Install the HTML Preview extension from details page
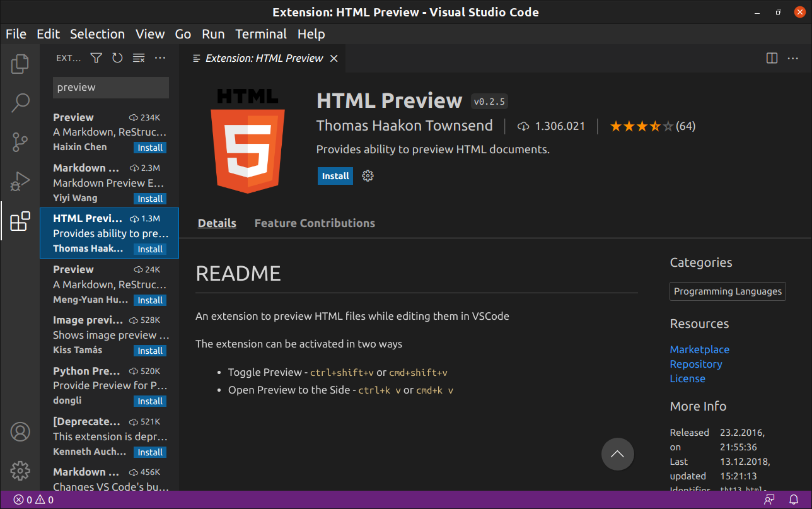Screen dimensions: 812x509 point(335,176)
